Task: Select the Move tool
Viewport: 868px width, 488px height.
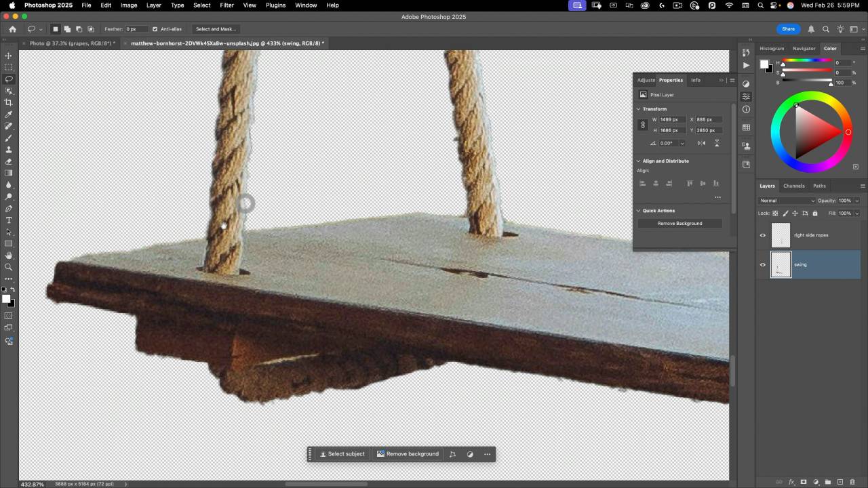Action: (x=9, y=56)
